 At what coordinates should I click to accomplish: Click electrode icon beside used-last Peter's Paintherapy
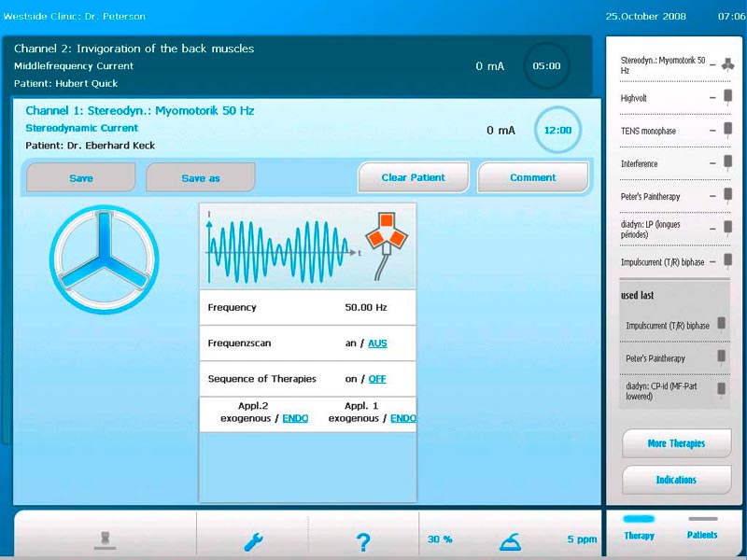point(722,357)
